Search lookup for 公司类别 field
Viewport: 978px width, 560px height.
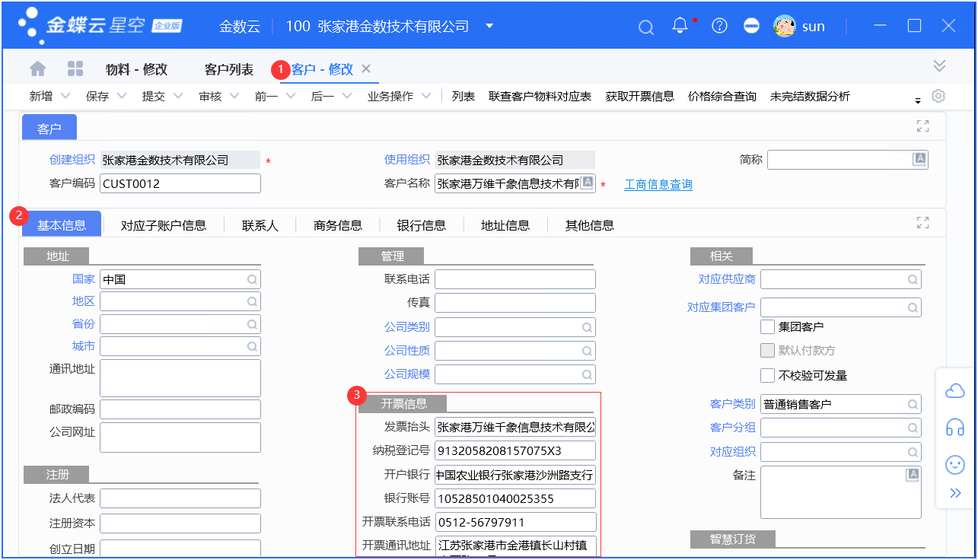(587, 328)
